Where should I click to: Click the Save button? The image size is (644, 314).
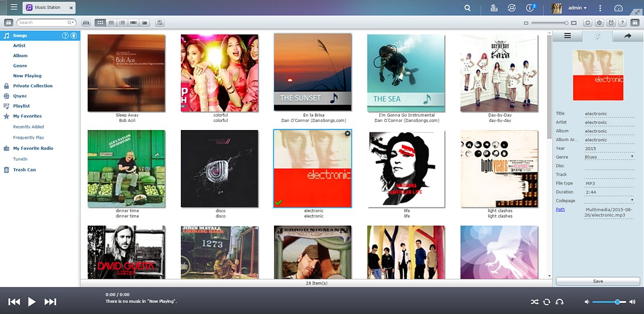(x=598, y=281)
